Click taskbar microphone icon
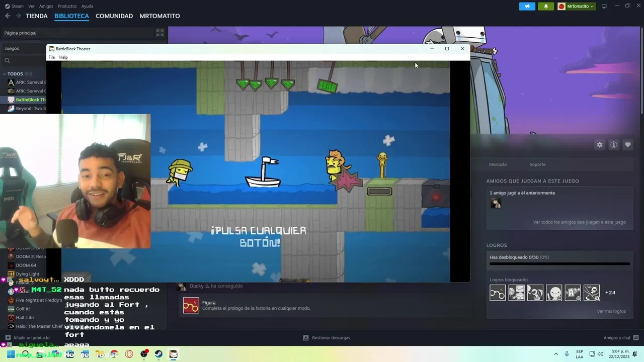This screenshot has width=644, height=362. (x=567, y=354)
